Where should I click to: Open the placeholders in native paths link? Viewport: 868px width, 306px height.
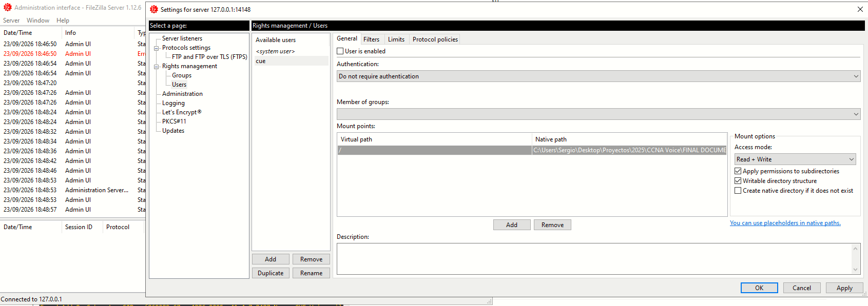point(785,223)
